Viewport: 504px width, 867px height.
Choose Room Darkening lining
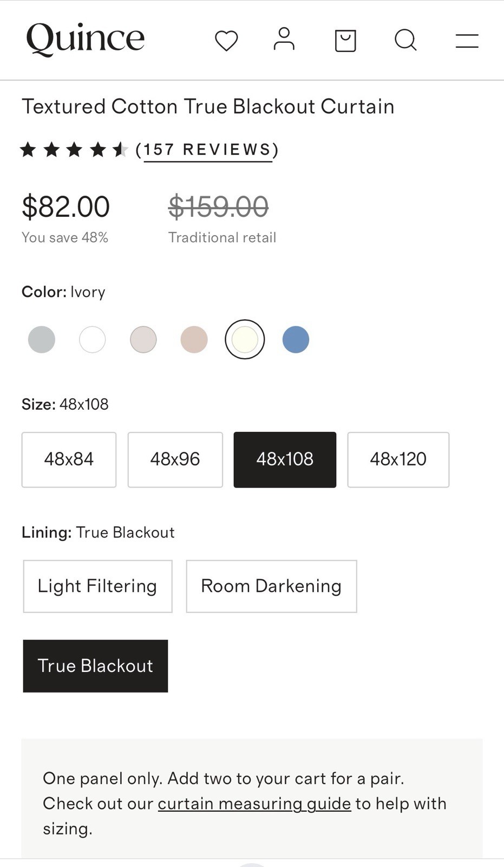[x=271, y=586]
